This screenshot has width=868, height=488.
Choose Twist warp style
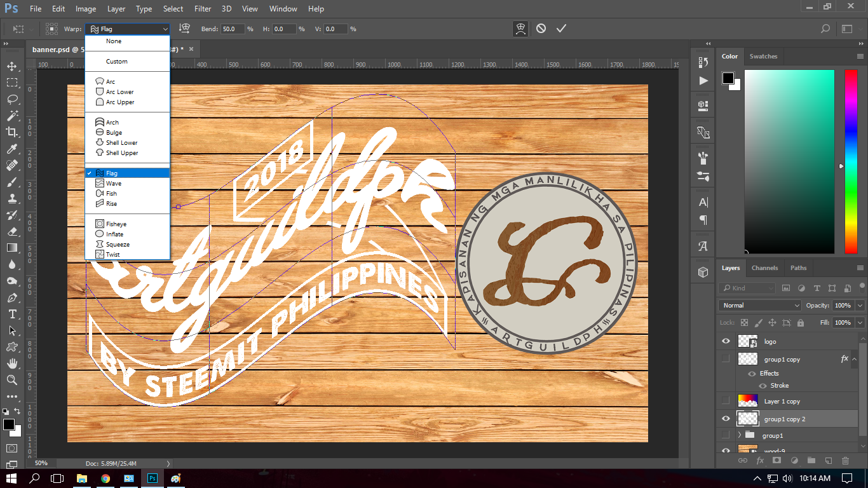tap(128, 255)
